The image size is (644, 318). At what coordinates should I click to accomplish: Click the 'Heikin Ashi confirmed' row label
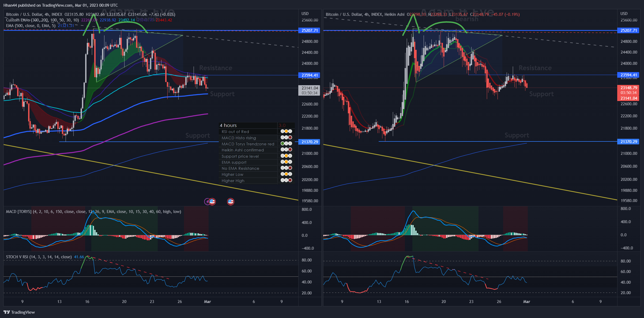(243, 150)
